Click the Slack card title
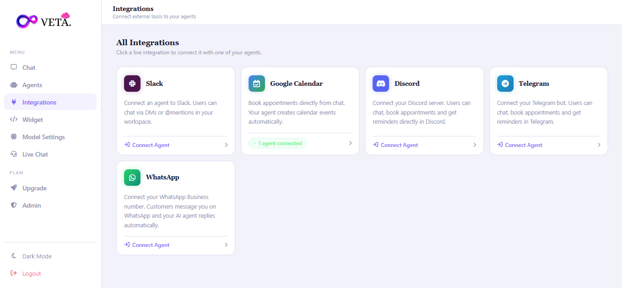The width and height of the screenshot is (644, 288). click(155, 84)
